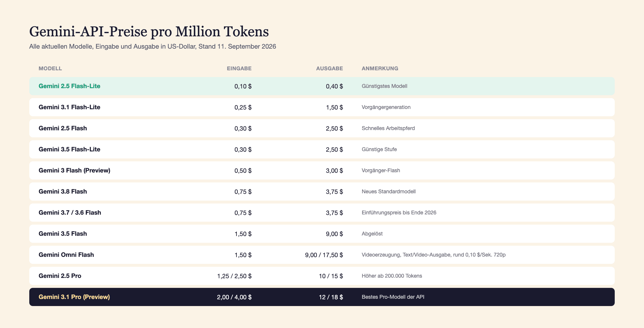Click the EINGABE column header

[239, 69]
